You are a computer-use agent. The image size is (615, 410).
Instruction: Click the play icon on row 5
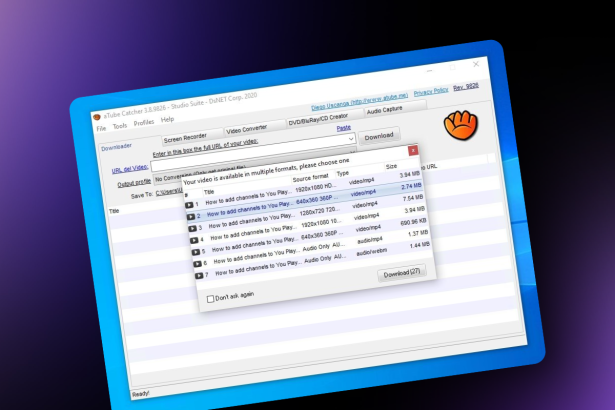[196, 252]
